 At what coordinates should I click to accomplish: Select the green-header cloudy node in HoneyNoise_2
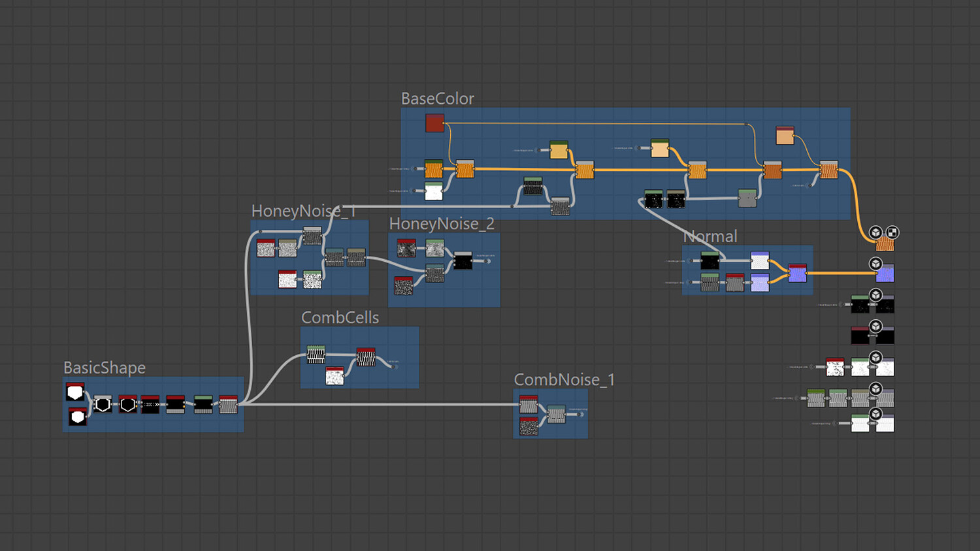click(x=435, y=248)
